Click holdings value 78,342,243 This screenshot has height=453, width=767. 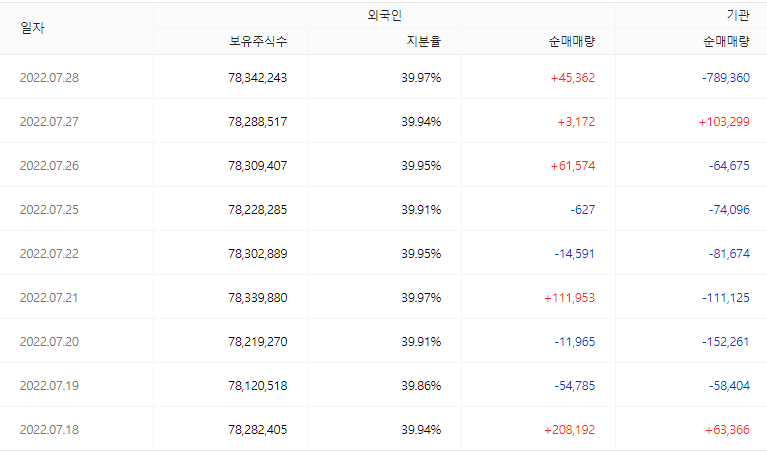pos(258,78)
